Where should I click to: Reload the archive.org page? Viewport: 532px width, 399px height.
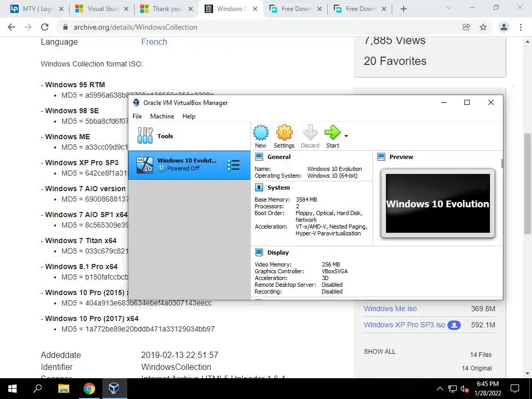tap(45, 27)
